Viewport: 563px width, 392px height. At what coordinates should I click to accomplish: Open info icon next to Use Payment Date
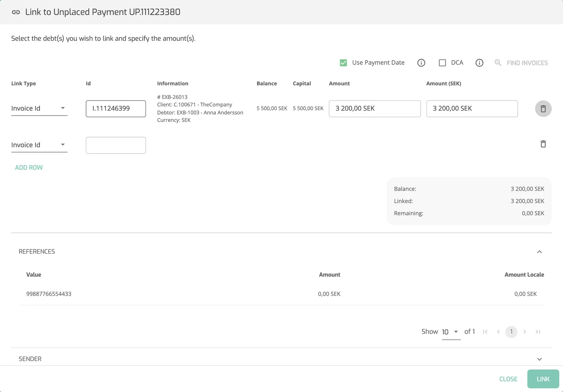[421, 63]
